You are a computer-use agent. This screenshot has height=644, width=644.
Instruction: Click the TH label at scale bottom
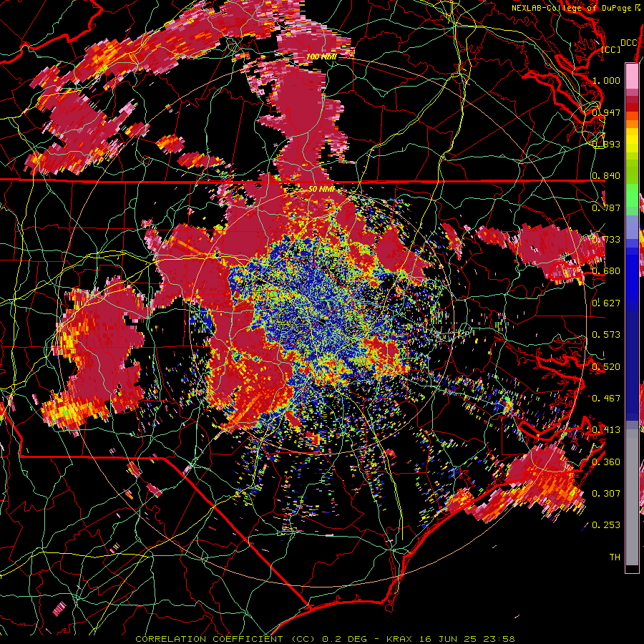(615, 557)
